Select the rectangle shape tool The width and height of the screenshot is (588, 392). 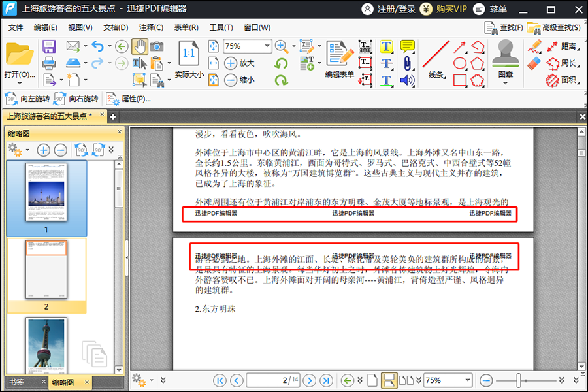click(x=460, y=80)
